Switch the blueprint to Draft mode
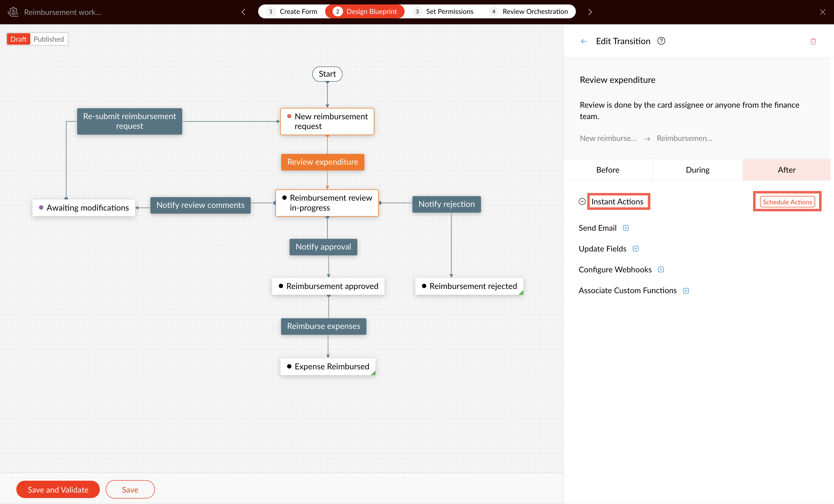 18,39
